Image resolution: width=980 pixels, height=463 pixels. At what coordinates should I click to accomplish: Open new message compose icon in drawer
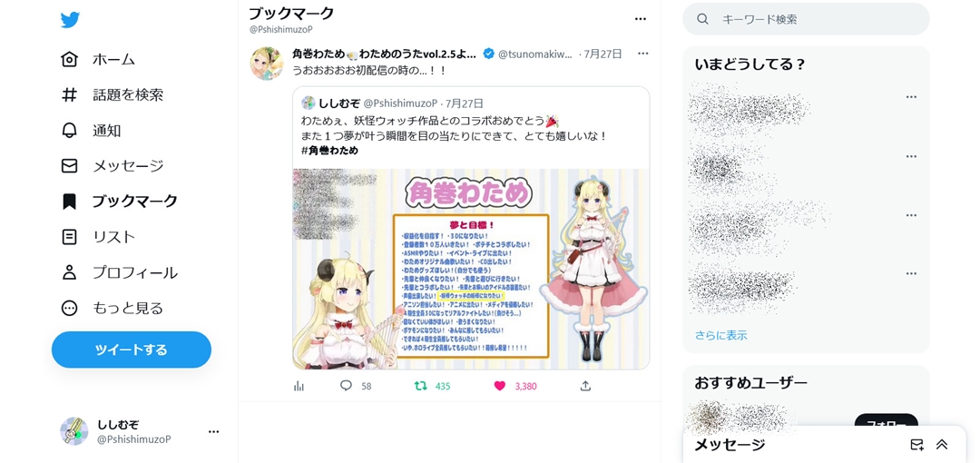pyautogui.click(x=916, y=445)
